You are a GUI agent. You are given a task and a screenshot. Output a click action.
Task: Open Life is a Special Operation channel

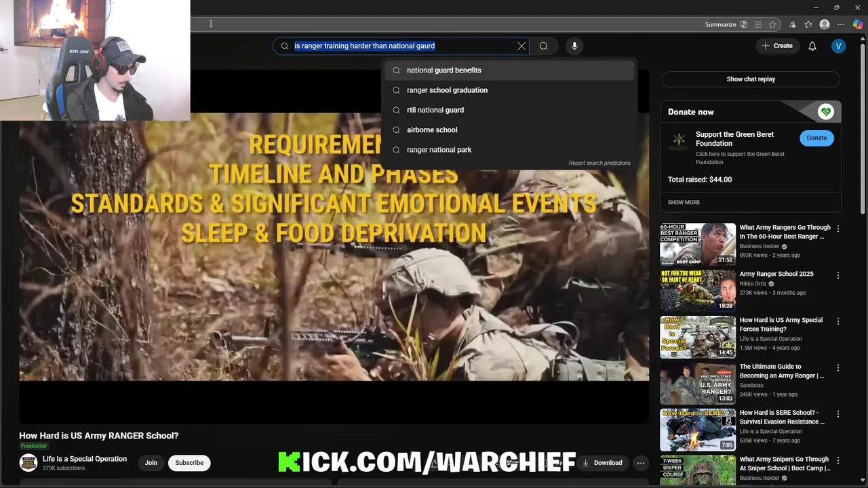[85, 459]
